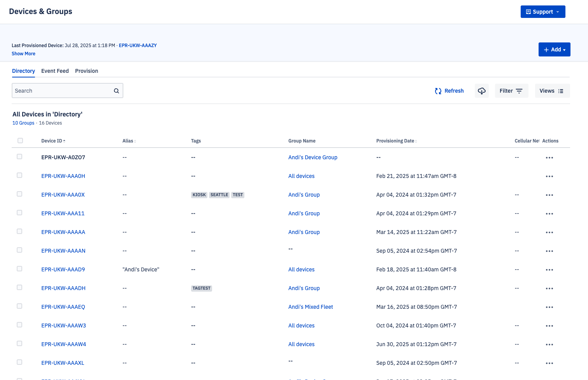Switch to the Event Feed tab
Image resolution: width=588 pixels, height=380 pixels.
click(x=55, y=71)
